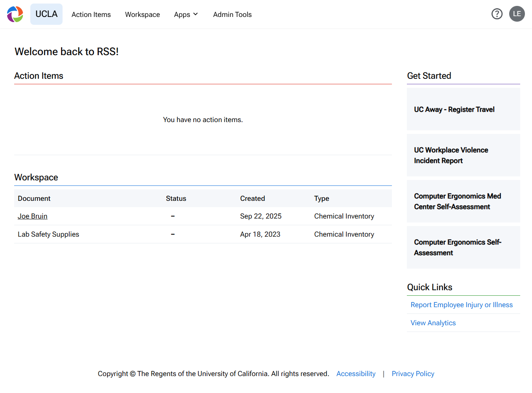Click the Status column header
This screenshot has height=393, width=532.
point(176,198)
